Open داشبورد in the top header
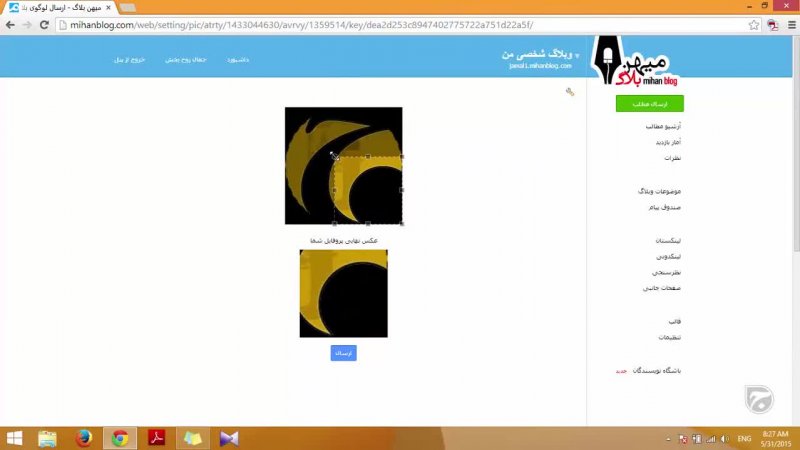Image resolution: width=800 pixels, height=450 pixels. [x=238, y=60]
